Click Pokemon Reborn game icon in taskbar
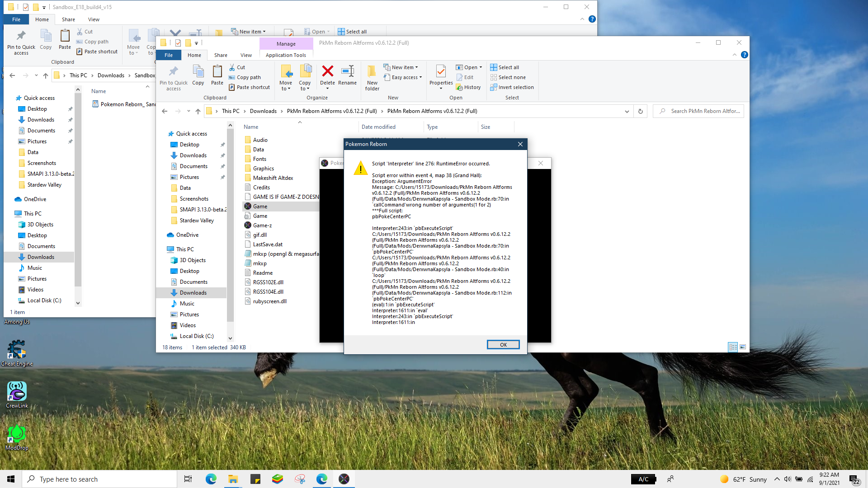The width and height of the screenshot is (868, 488). tap(344, 479)
